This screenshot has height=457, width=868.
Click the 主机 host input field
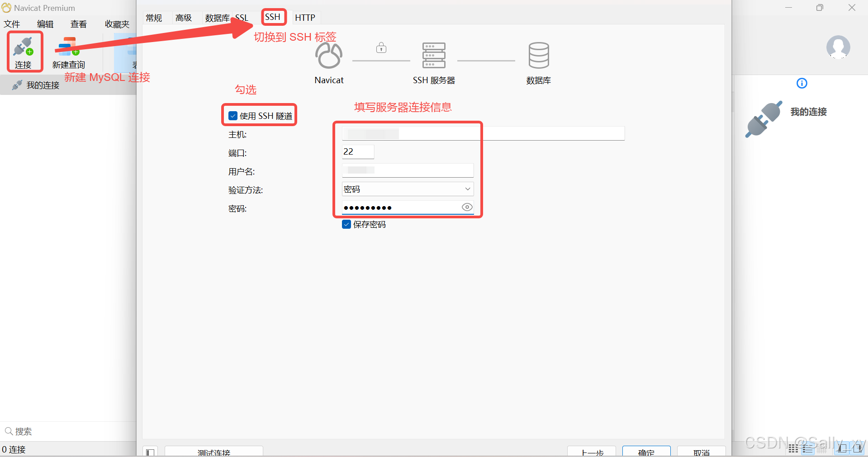coord(483,133)
